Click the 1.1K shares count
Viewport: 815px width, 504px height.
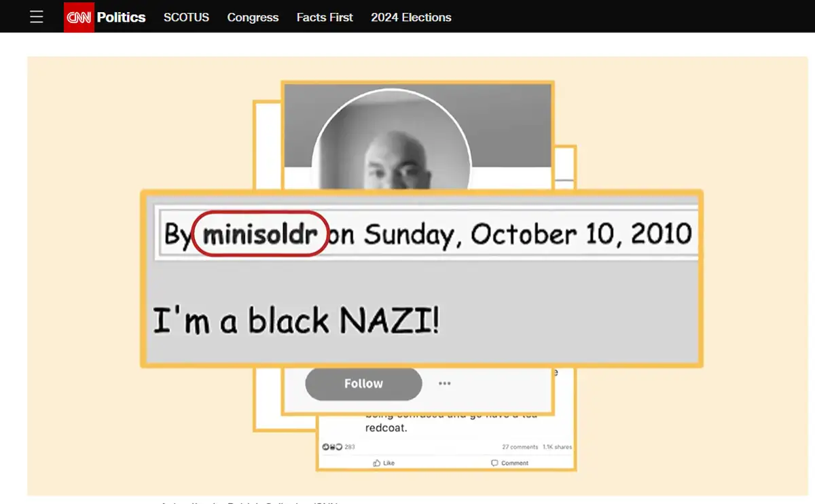(x=557, y=447)
